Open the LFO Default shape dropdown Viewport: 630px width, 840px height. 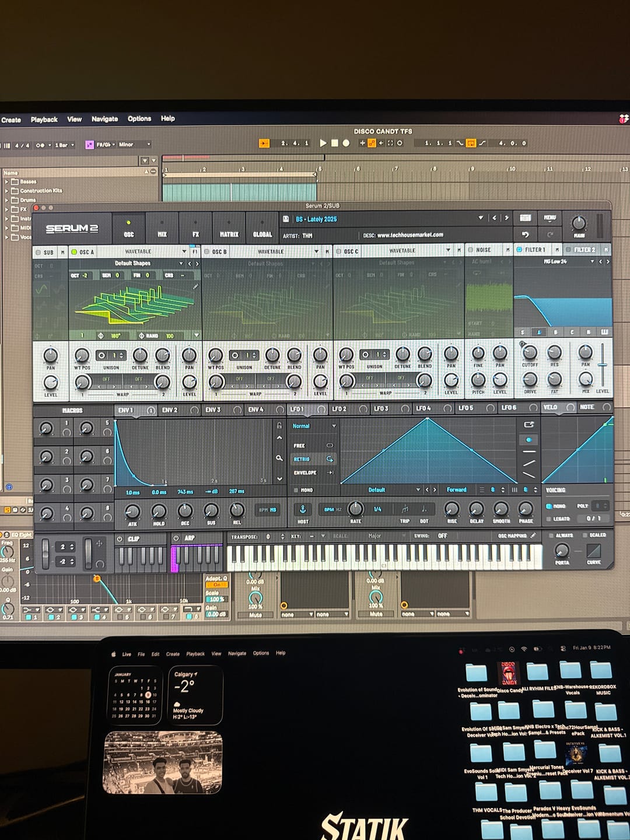[x=418, y=489]
